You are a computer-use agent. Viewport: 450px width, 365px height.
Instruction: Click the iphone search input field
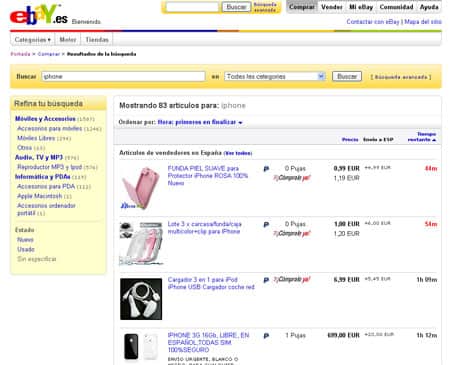(x=123, y=76)
